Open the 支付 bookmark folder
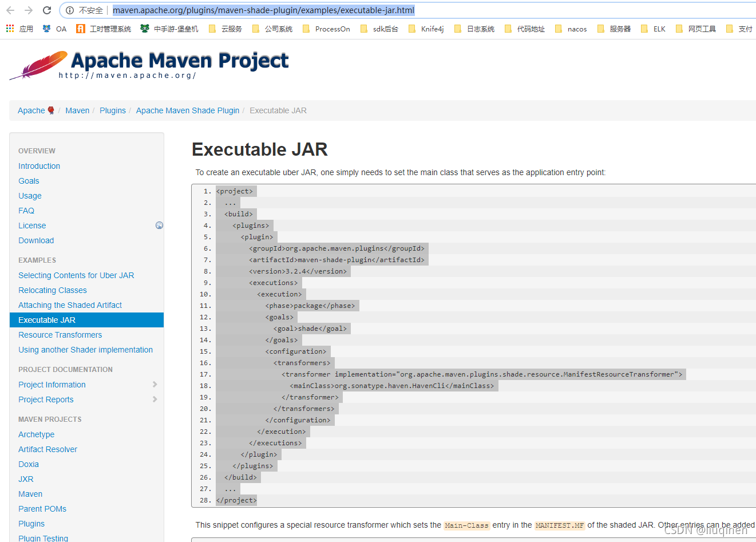 click(739, 29)
